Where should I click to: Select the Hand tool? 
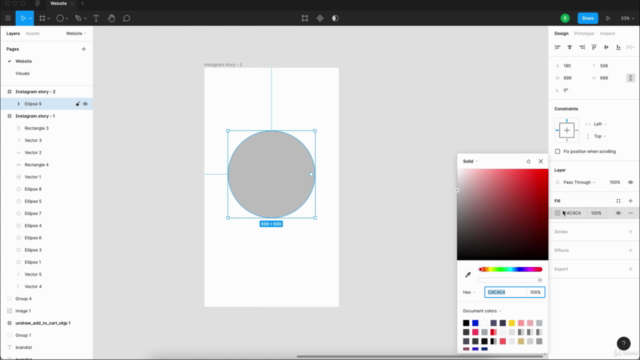[111, 18]
